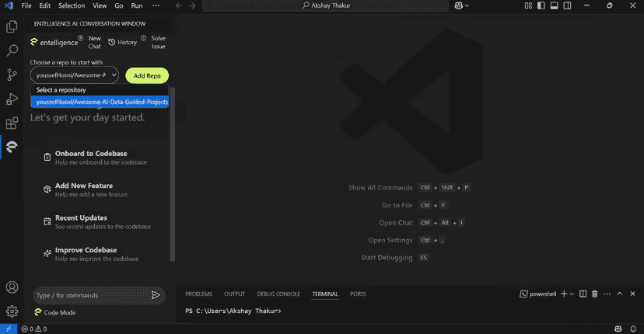The height and width of the screenshot is (334, 644).
Task: Click the Add Repo button
Action: click(147, 75)
